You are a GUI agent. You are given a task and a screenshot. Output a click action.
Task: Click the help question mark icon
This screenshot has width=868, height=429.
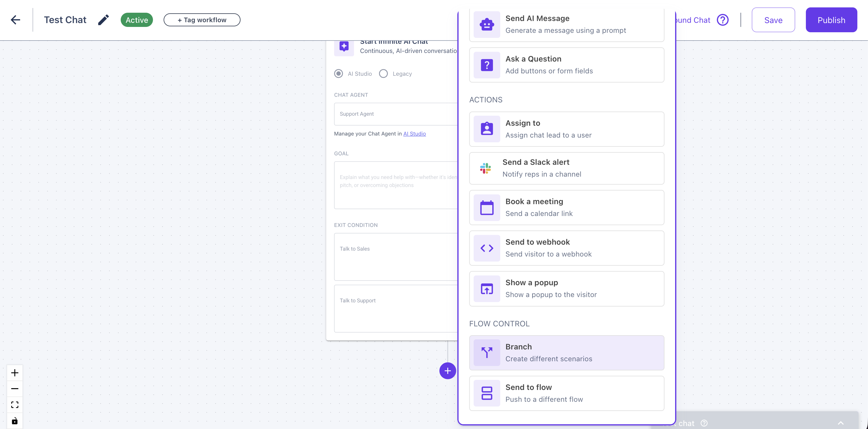click(x=722, y=20)
